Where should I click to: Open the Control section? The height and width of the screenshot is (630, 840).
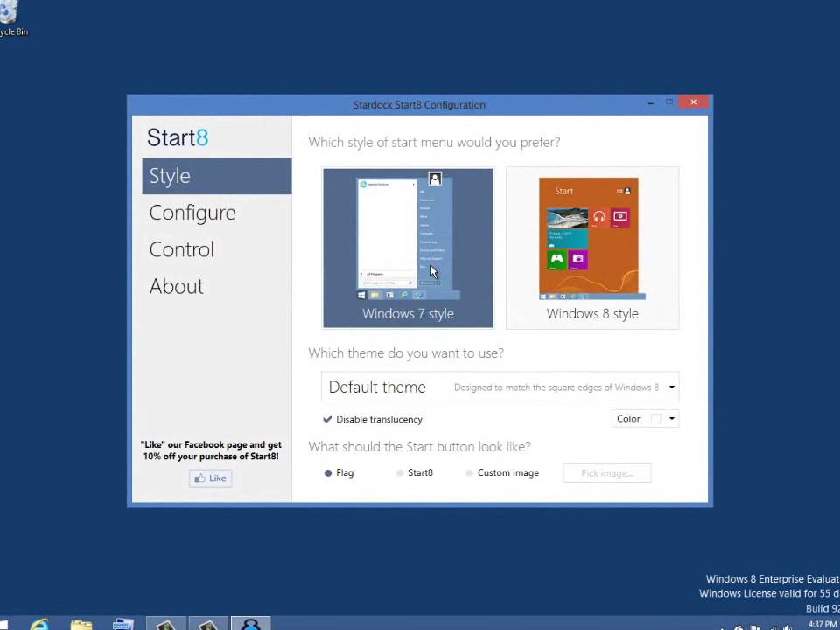(182, 249)
